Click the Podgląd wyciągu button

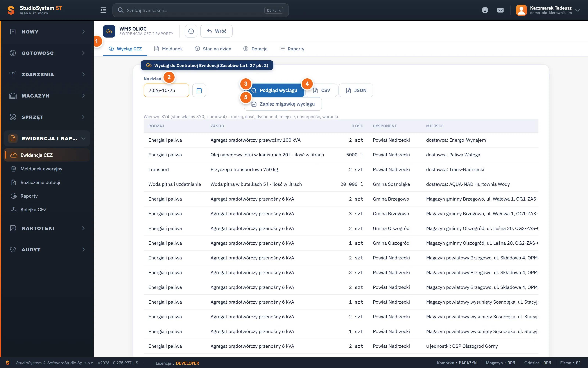tap(274, 90)
